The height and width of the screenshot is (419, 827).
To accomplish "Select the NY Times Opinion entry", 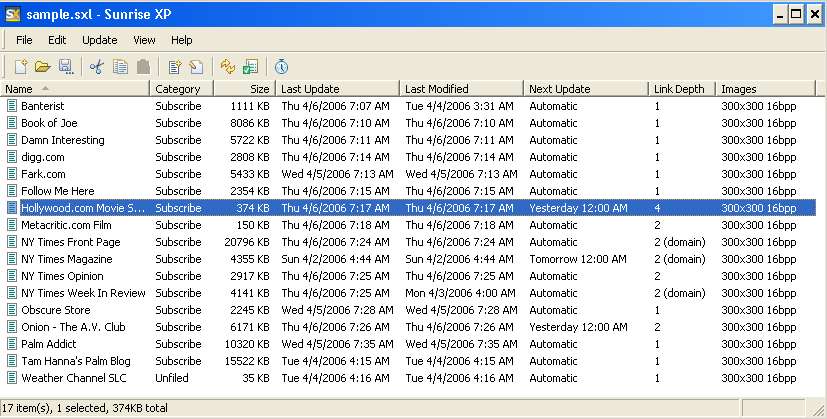I will [62, 276].
